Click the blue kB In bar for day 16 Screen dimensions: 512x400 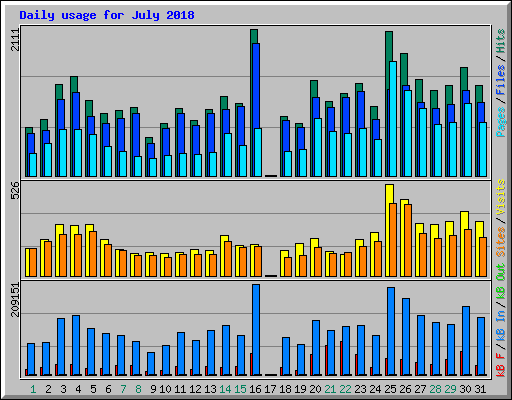(x=256, y=329)
